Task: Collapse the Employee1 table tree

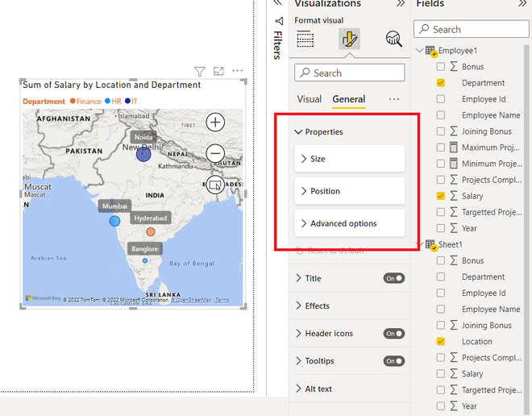Action: 419,51
